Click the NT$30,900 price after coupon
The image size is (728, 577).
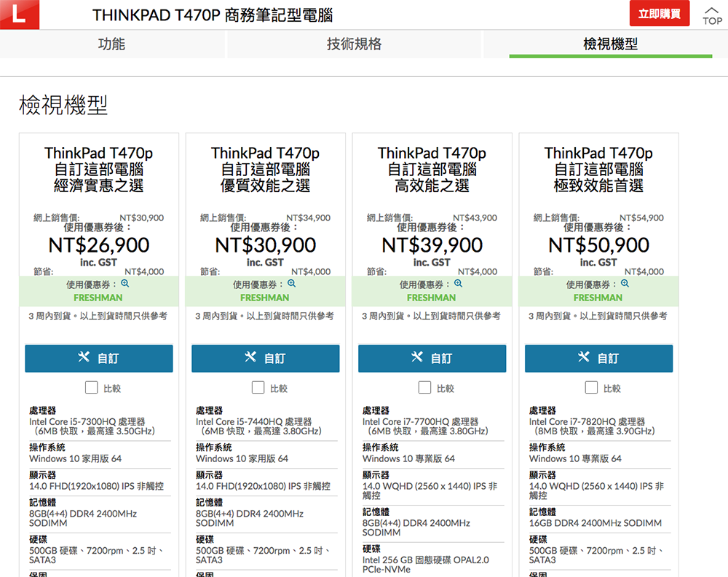click(x=266, y=245)
